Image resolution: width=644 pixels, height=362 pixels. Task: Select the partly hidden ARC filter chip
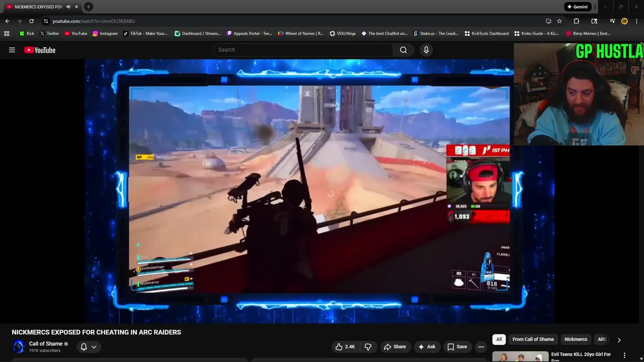602,339
